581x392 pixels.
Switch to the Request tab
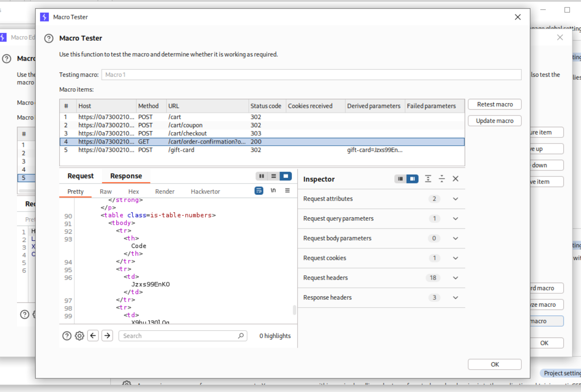80,176
